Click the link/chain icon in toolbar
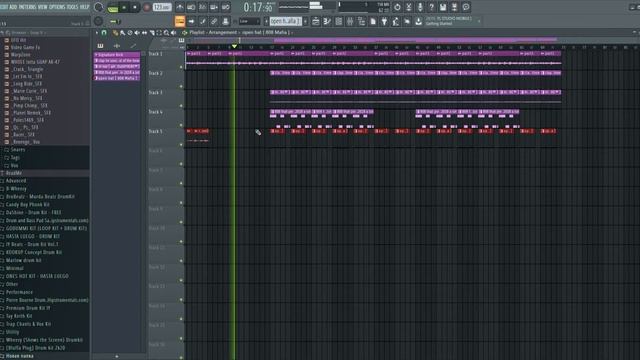Viewport: 640px width, 360px height. pos(214,21)
